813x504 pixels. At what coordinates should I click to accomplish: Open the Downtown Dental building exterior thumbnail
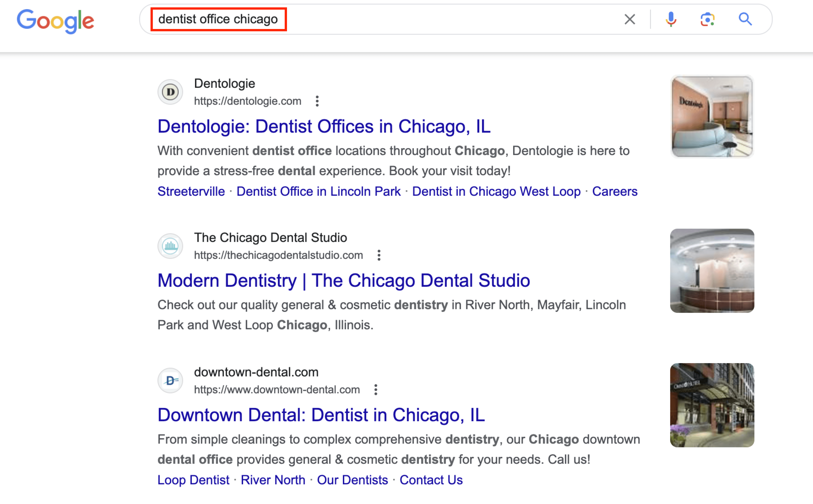pos(712,405)
